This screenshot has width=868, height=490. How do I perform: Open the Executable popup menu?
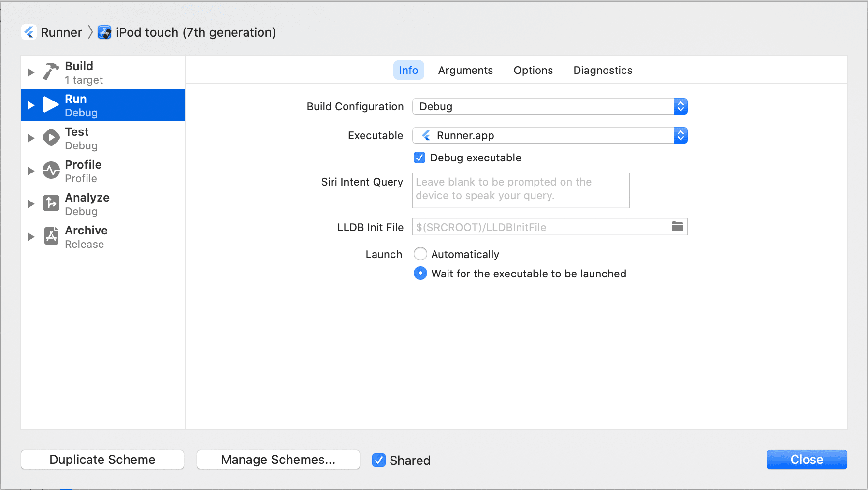coord(550,135)
